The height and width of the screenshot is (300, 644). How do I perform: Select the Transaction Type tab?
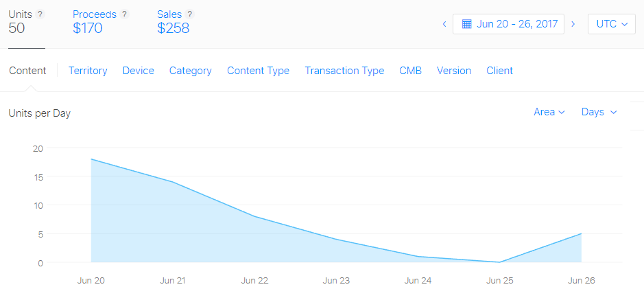pyautogui.click(x=344, y=71)
